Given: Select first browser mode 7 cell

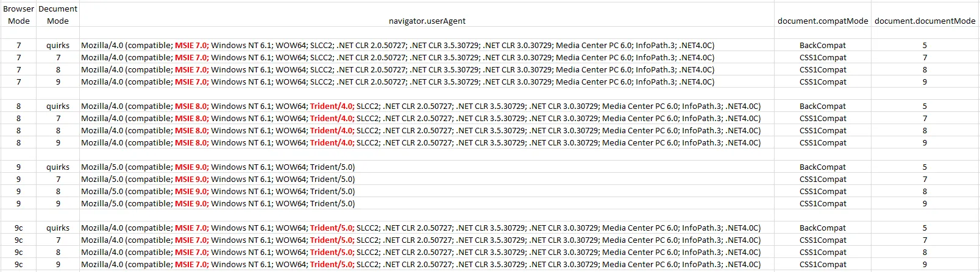Looking at the screenshot, I should [x=18, y=45].
